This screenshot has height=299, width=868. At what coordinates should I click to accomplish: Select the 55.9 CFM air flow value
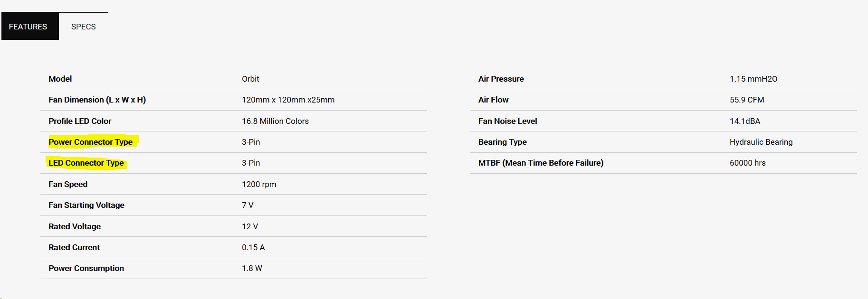pos(747,100)
